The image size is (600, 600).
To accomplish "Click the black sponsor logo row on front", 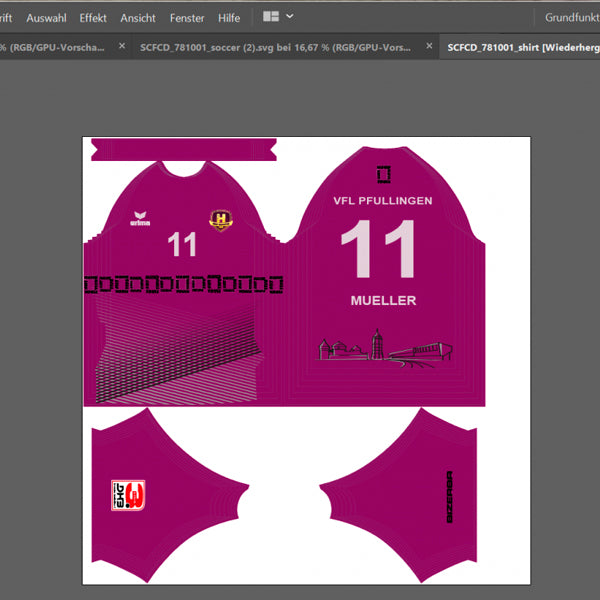I will [x=183, y=286].
